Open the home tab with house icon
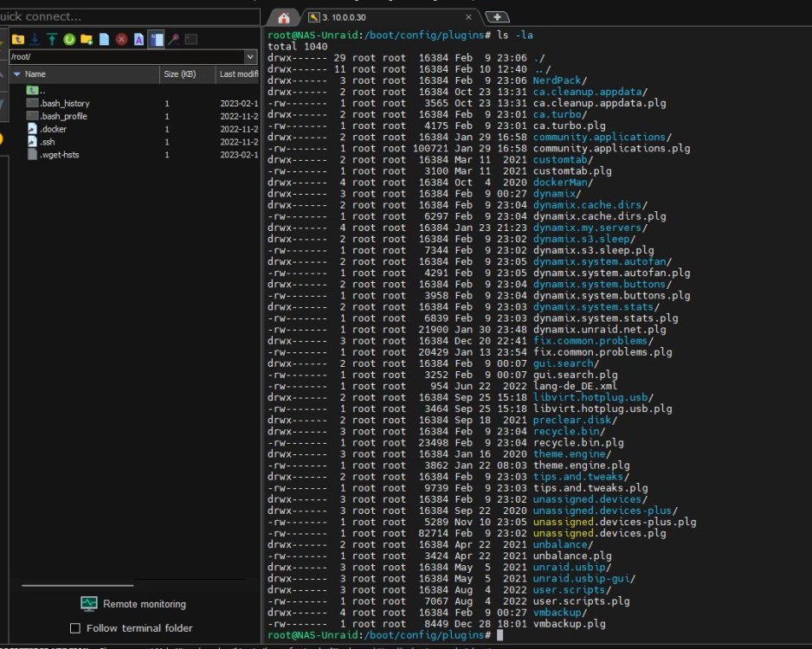Screen dimensions: 812x649 283,18
